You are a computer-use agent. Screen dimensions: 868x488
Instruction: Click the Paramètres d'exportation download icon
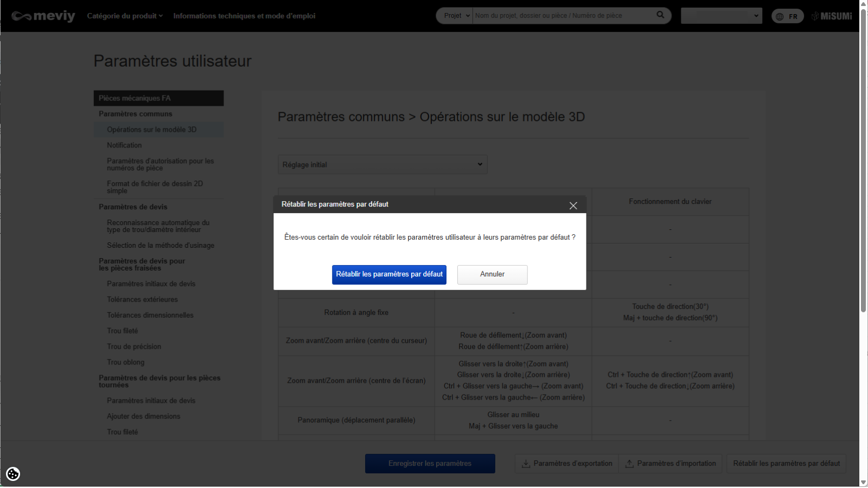tap(526, 464)
